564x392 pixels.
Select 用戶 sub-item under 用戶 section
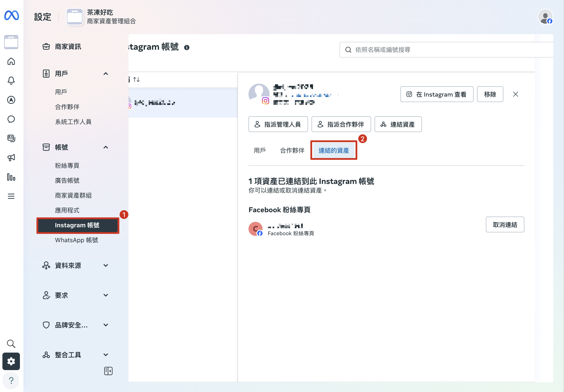coord(61,92)
